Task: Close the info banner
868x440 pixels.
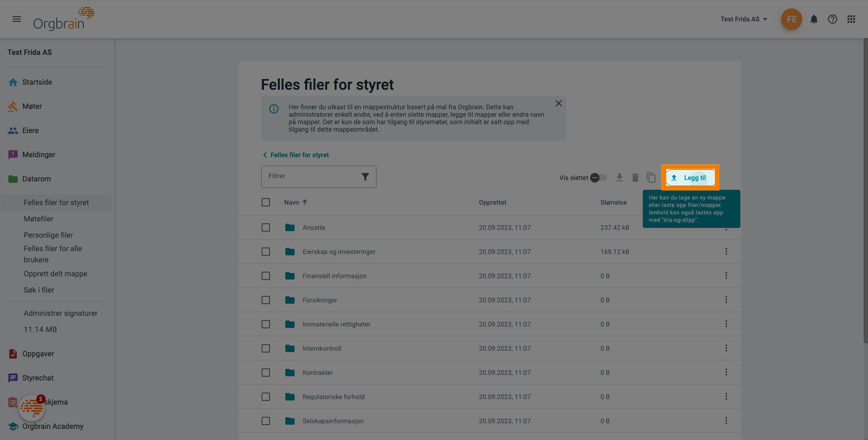Action: (x=558, y=103)
